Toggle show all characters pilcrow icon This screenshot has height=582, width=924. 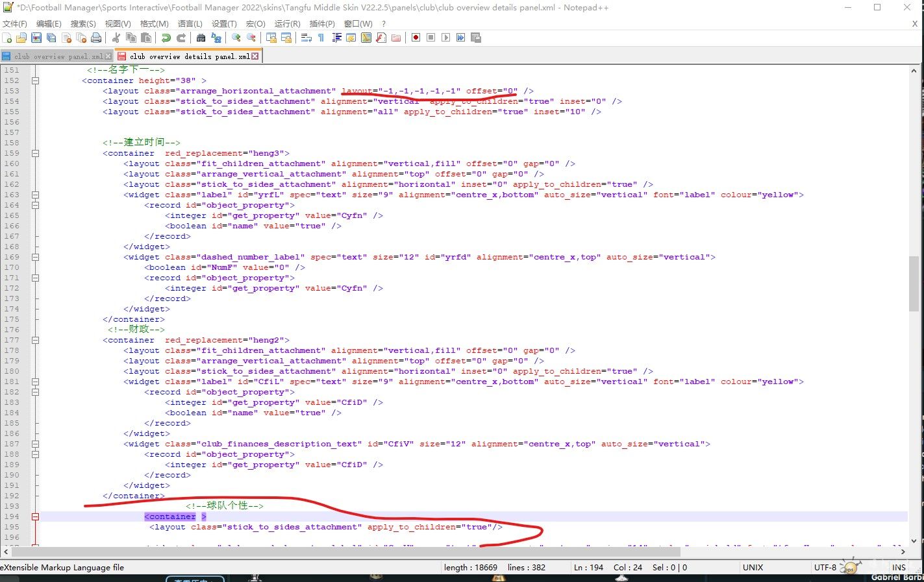click(x=321, y=38)
